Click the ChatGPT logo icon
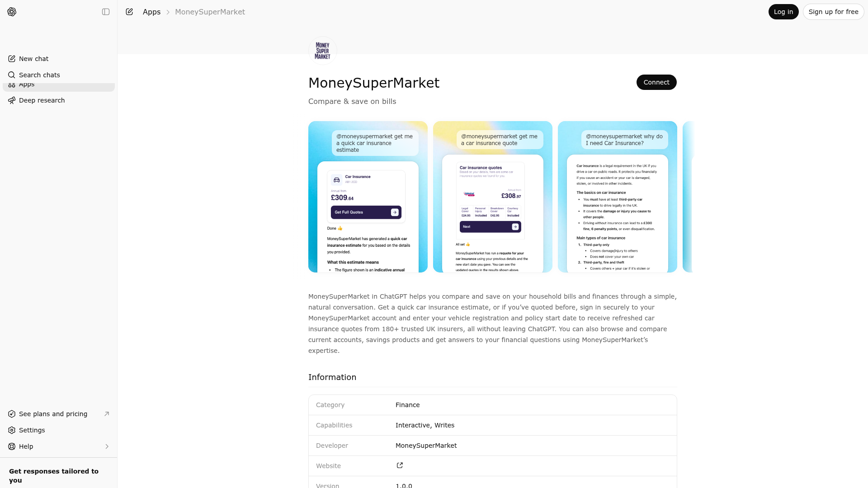 [x=12, y=12]
